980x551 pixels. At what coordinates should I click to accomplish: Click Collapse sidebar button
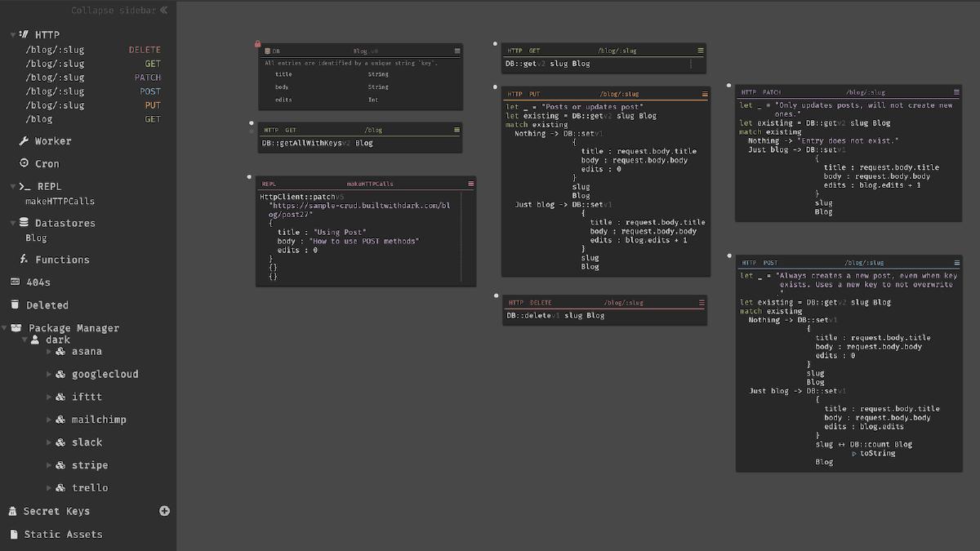click(119, 11)
